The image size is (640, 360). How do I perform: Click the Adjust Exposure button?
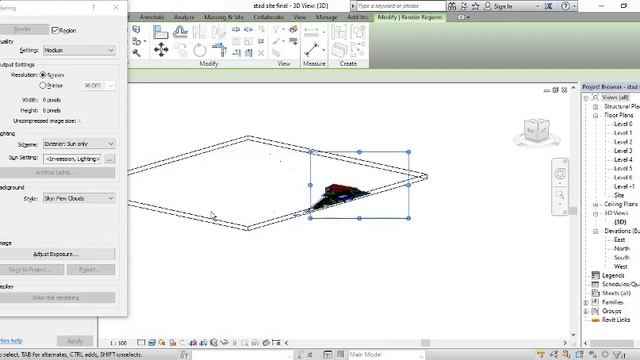point(56,254)
